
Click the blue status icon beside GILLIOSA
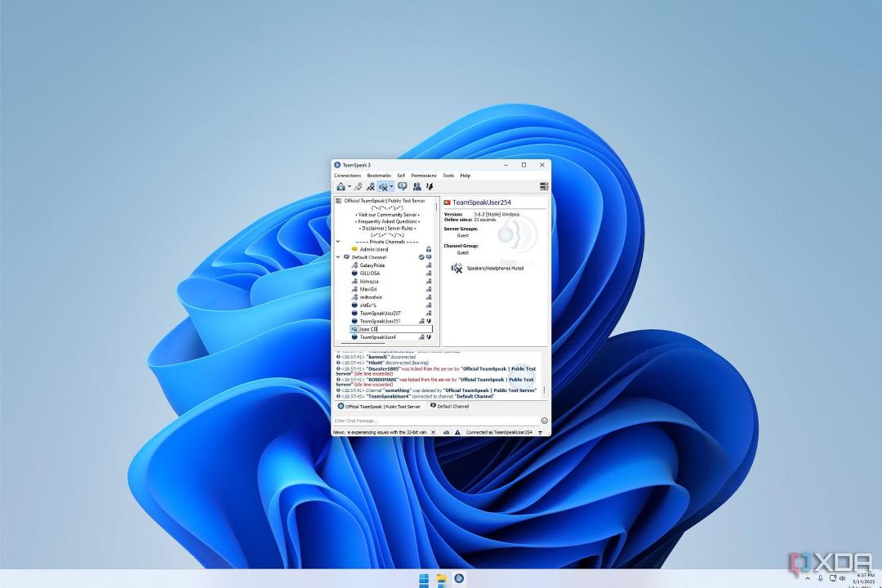(354, 274)
